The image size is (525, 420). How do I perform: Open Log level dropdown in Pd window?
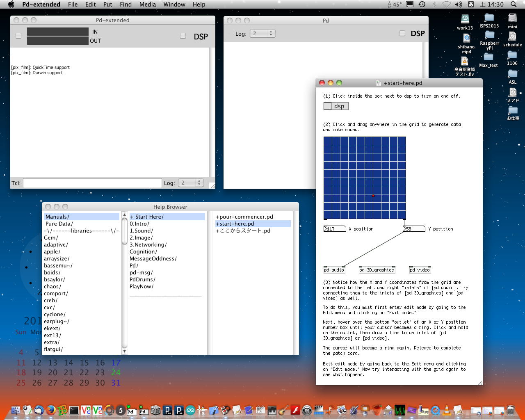tap(262, 34)
